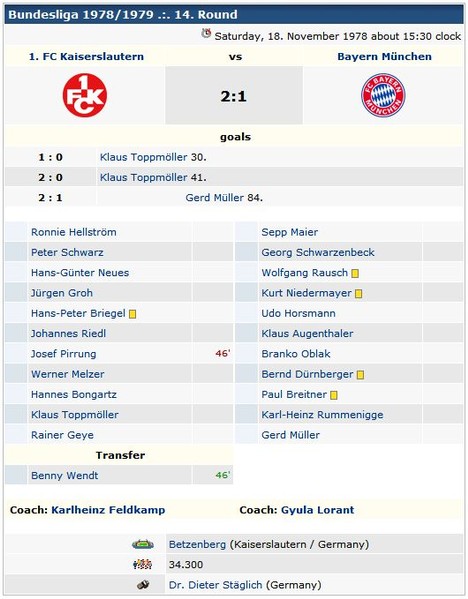468x599 pixels.
Task: Open the Bayern München team heading link
Action: (x=384, y=57)
